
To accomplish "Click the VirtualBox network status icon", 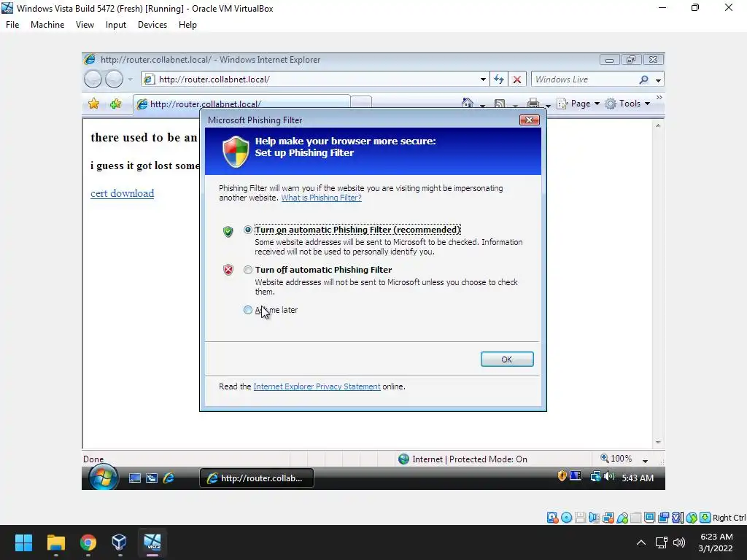I will 608,518.
